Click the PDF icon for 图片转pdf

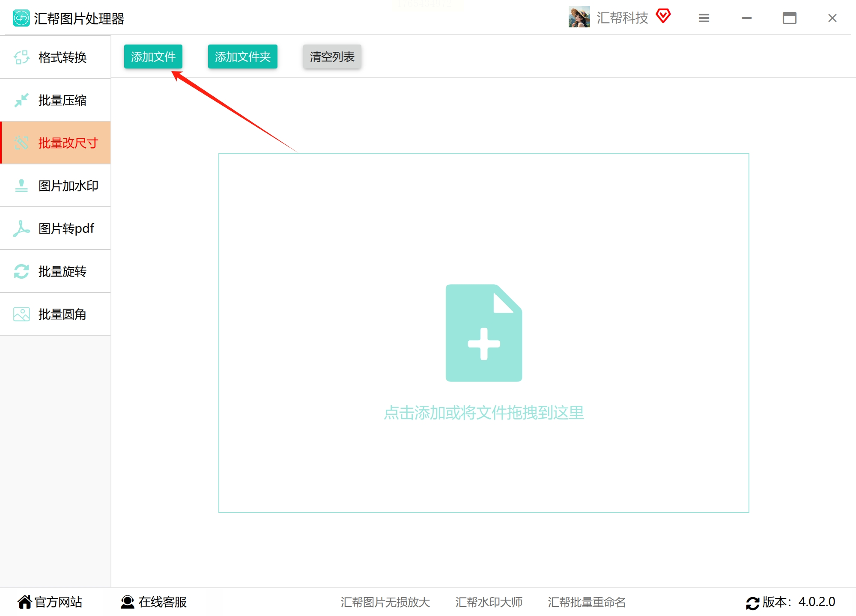pyautogui.click(x=21, y=229)
